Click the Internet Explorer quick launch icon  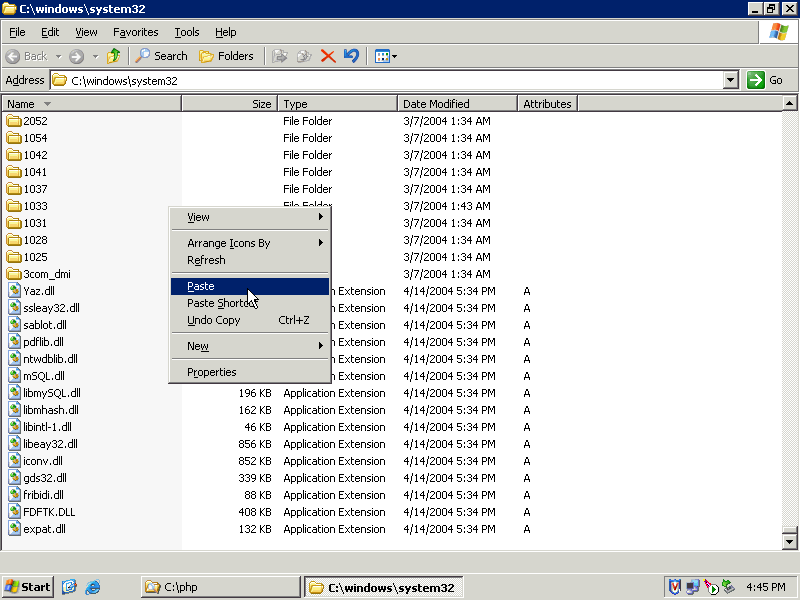[93, 587]
